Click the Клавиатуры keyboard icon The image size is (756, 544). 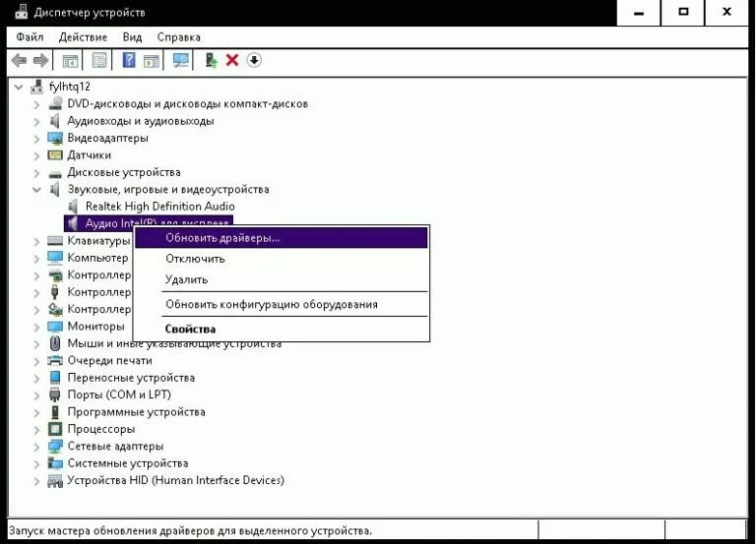pyautogui.click(x=55, y=240)
